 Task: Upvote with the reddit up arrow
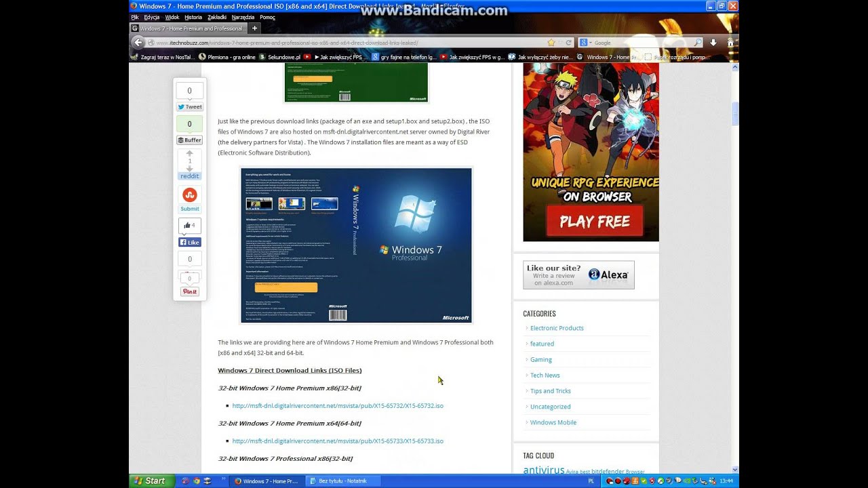tap(190, 153)
